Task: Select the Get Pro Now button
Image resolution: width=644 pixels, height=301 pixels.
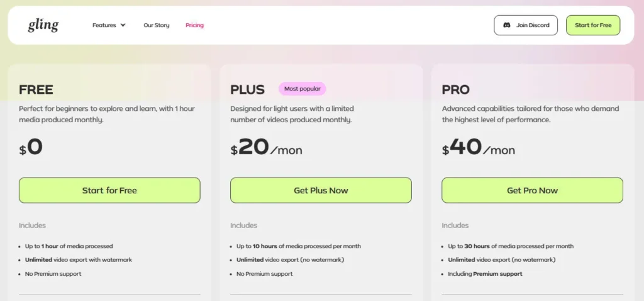Action: [x=532, y=190]
